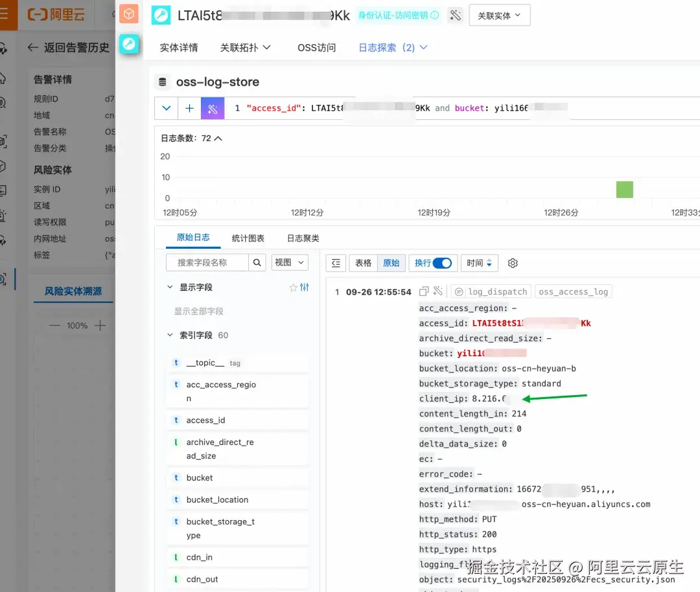Click the collapse field list icon
The image size is (700, 592).
pos(336,263)
